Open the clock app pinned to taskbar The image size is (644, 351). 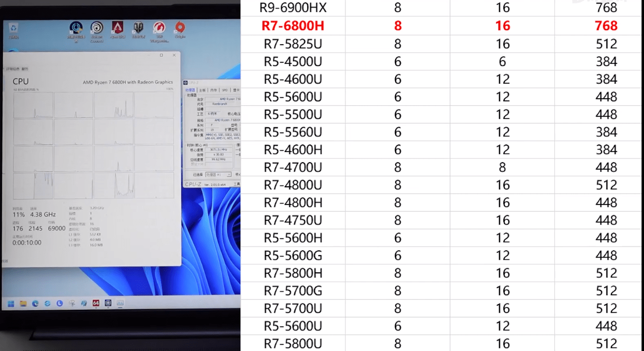pyautogui.click(x=59, y=303)
